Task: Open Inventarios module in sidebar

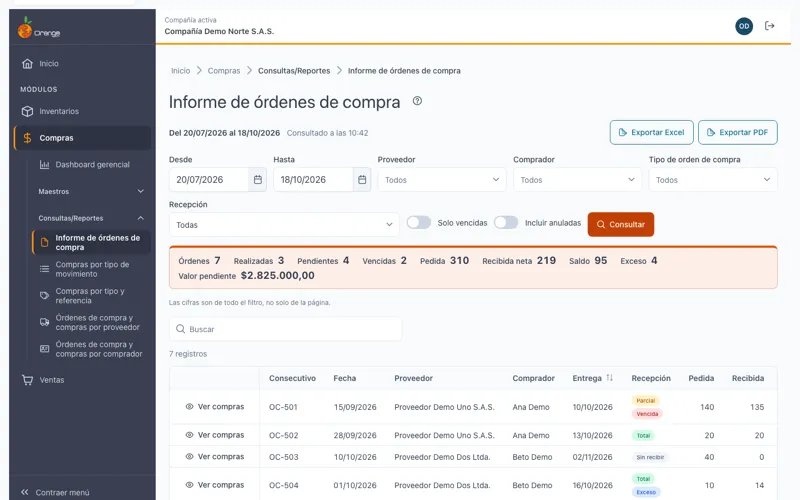Action: coord(83,111)
